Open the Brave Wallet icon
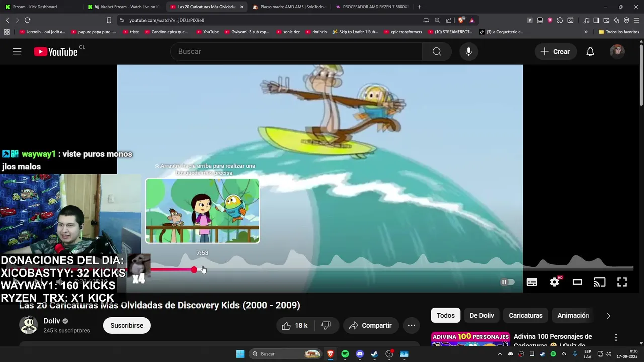This screenshot has width=644, height=362. (606, 20)
